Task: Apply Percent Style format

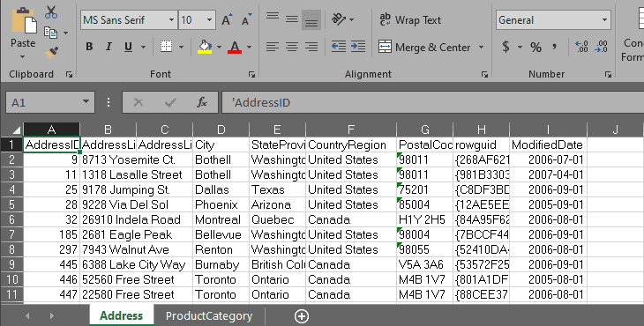Action: (535, 48)
